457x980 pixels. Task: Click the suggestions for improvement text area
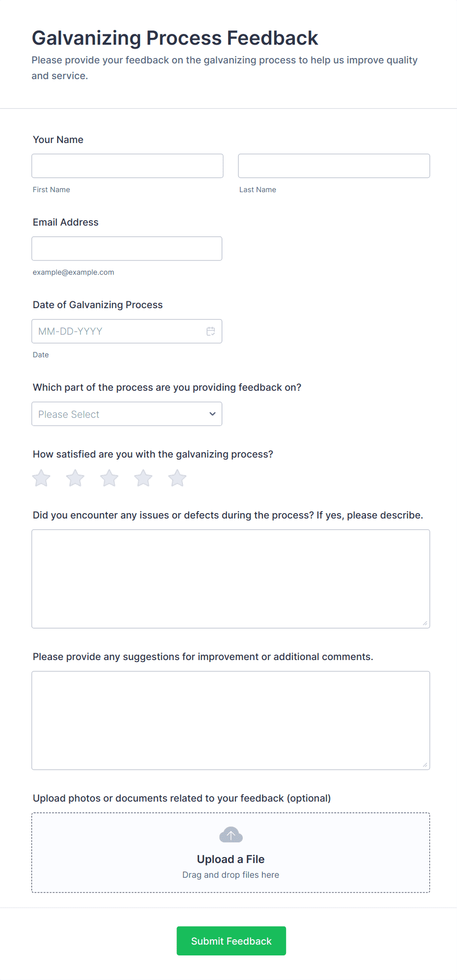[230, 720]
